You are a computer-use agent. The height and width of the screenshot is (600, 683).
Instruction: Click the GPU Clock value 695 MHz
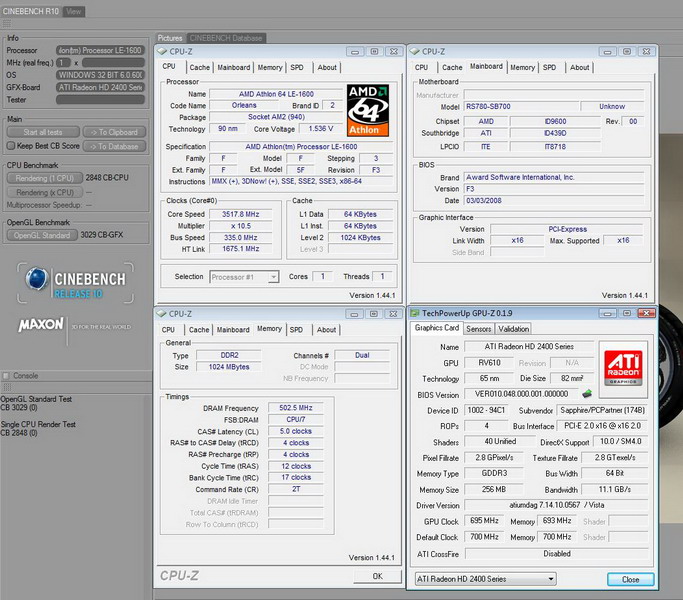tap(484, 521)
